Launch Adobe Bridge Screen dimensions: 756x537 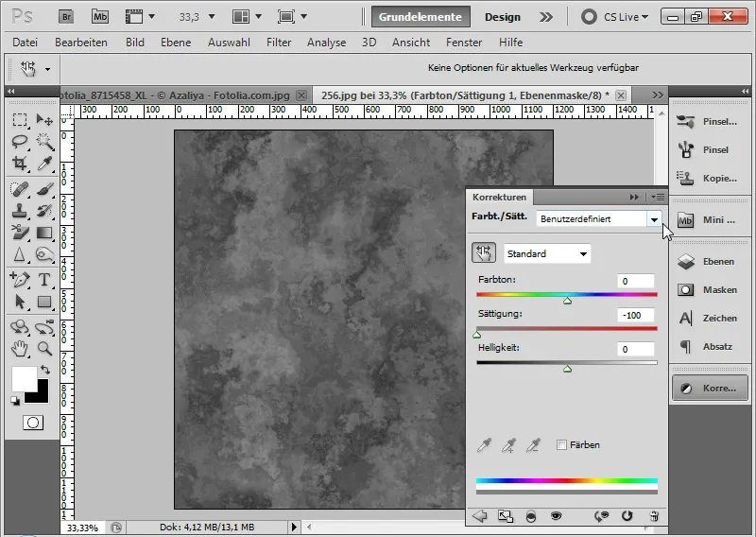[66, 17]
